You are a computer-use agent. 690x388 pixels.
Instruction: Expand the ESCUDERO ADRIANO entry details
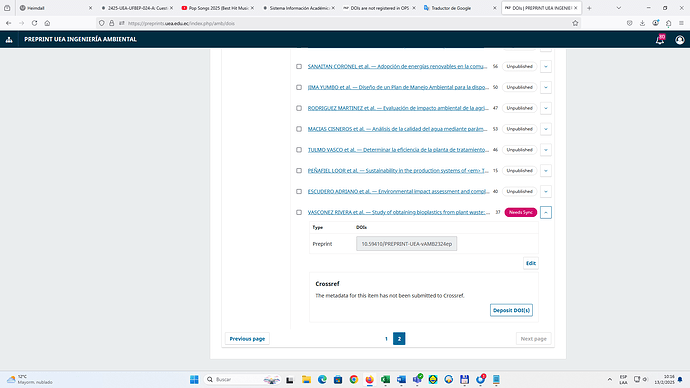pos(546,191)
